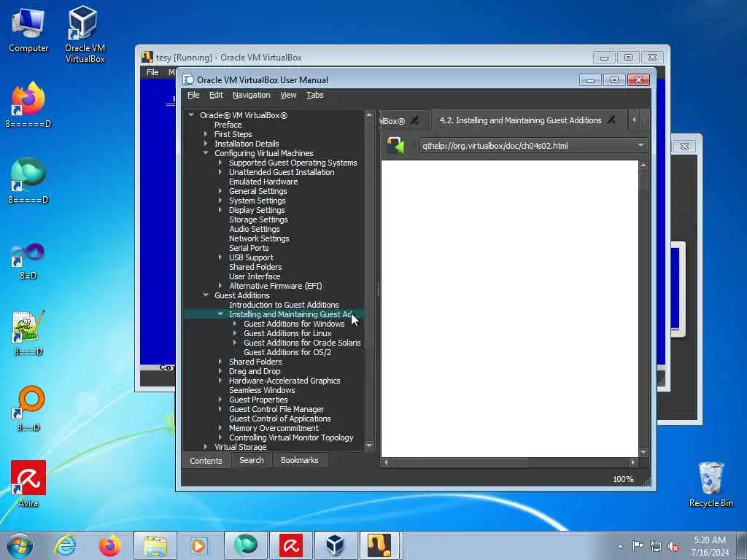Open the orange circle desktop shortcut named 8==D
Image resolution: width=747 pixels, height=560 pixels.
(x=28, y=408)
